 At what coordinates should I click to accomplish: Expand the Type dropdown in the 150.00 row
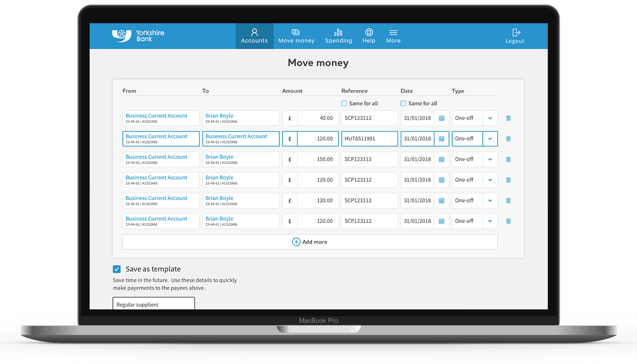pyautogui.click(x=490, y=159)
